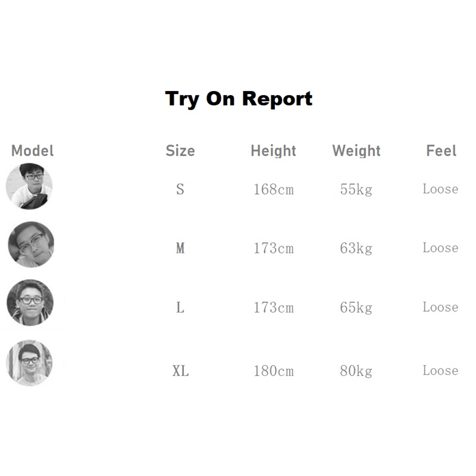476x476 pixels.
Task: Click the model photo in the S row
Action: tap(29, 186)
